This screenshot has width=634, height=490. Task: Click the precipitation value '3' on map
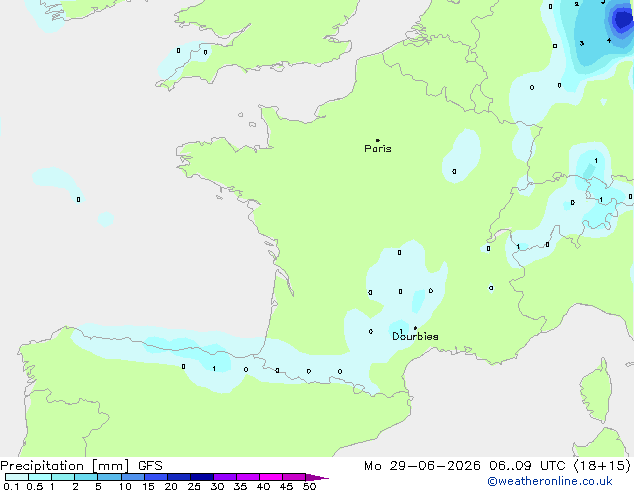point(581,43)
